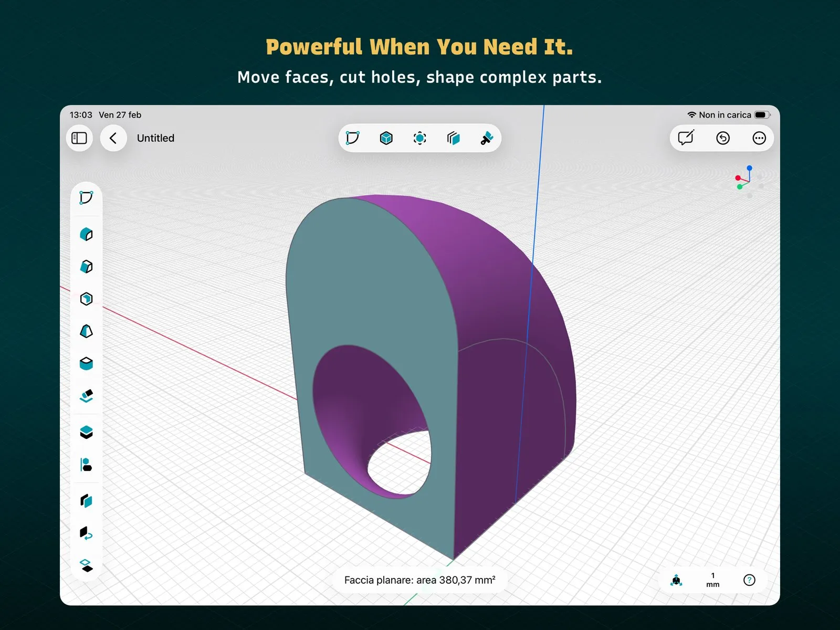Screen dimensions: 840x630
Task: Open the annotation note with pencil icon
Action: pyautogui.click(x=686, y=138)
